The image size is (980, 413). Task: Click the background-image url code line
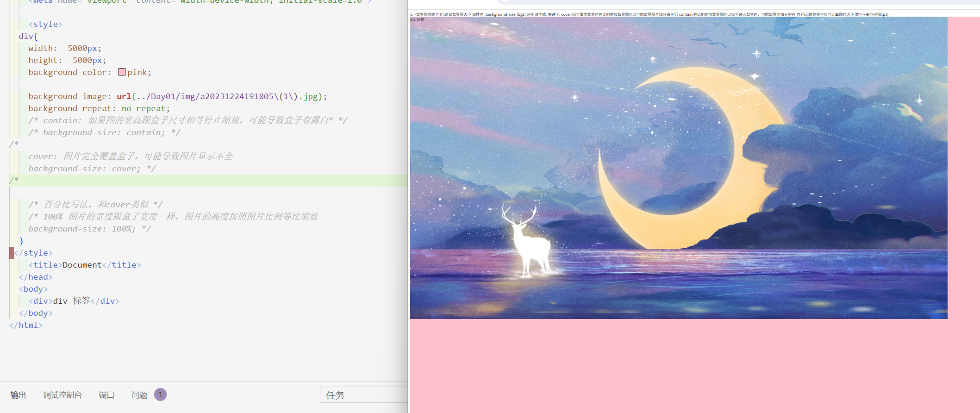[178, 96]
